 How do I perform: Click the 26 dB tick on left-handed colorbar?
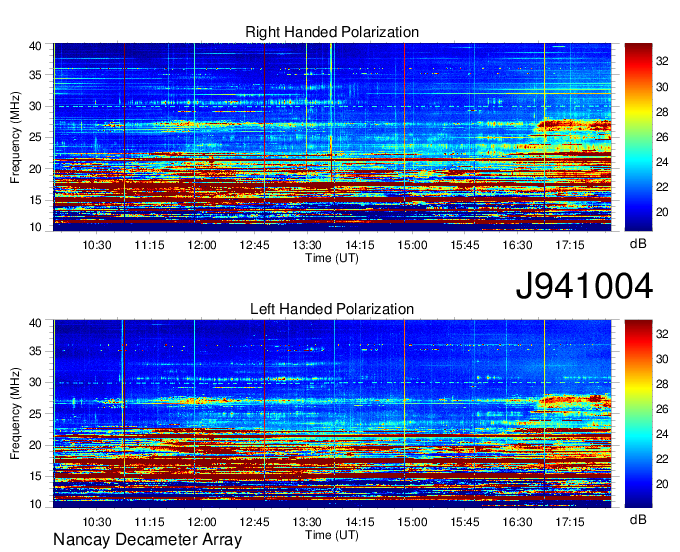click(662, 409)
